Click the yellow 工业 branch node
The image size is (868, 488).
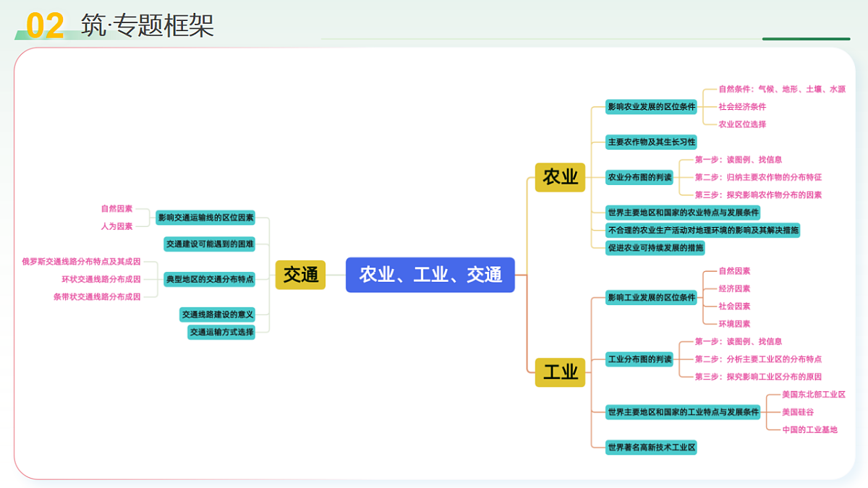[561, 372]
